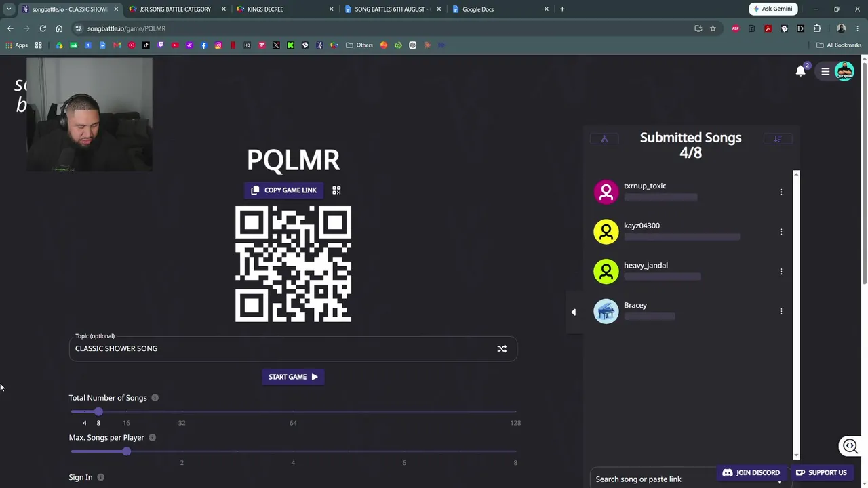The width and height of the screenshot is (868, 488).
Task: Switch to the SONG BATTLES 6TH AUGUST tab
Action: click(393, 9)
